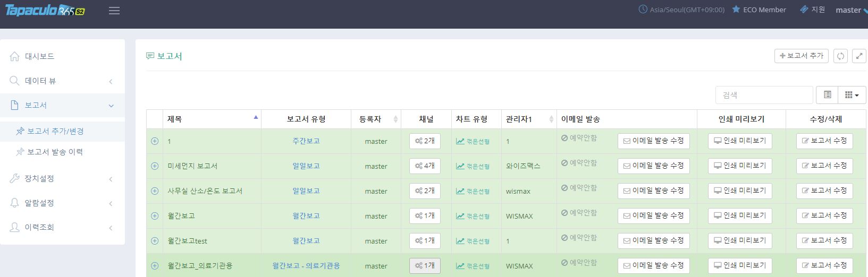Click the Tapaculo 365 logo
This screenshot has width=868, height=277.
point(45,11)
